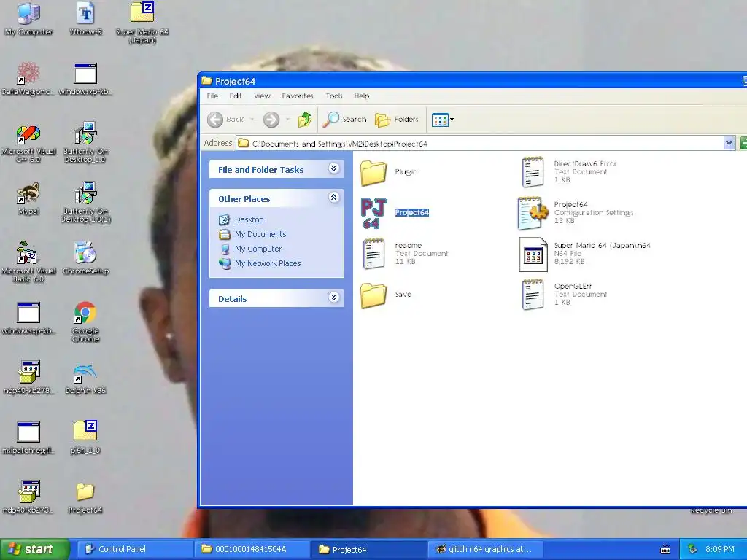This screenshot has height=560, width=747.
Task: Open the File menu
Action: (212, 96)
